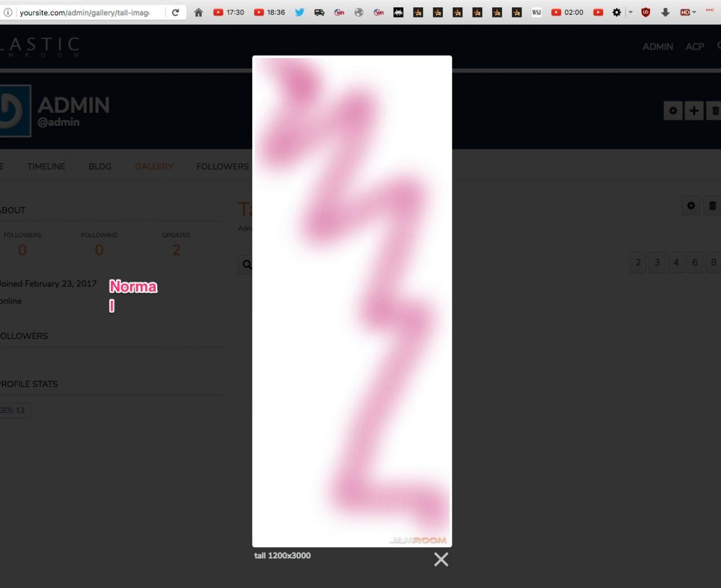
Task: Switch to the TIMELINE profile tab
Action: 46,167
